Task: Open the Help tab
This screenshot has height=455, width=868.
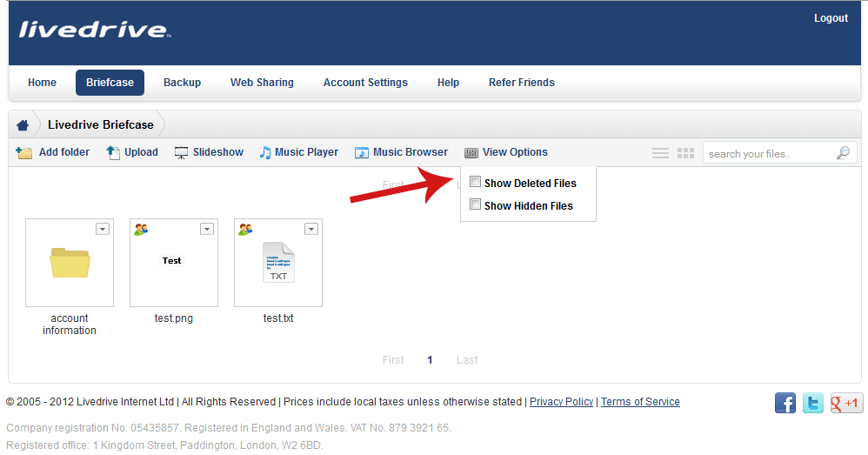Action: click(448, 83)
